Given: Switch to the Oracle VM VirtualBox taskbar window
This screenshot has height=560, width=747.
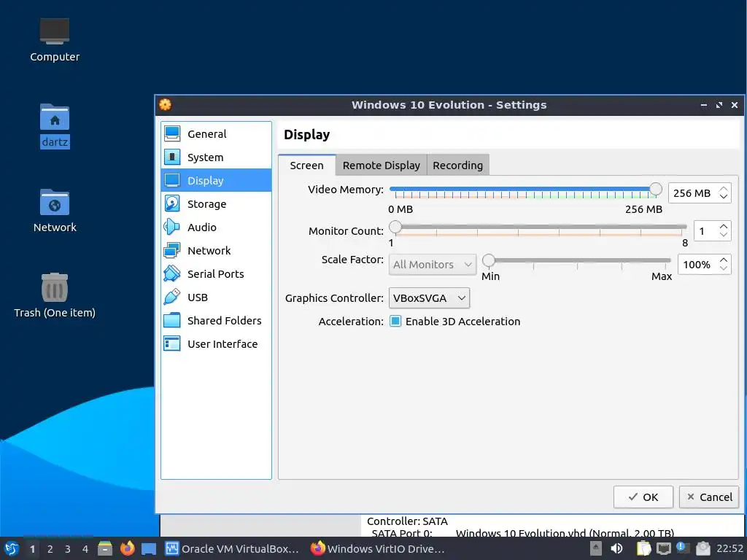Looking at the screenshot, I should click(232, 548).
